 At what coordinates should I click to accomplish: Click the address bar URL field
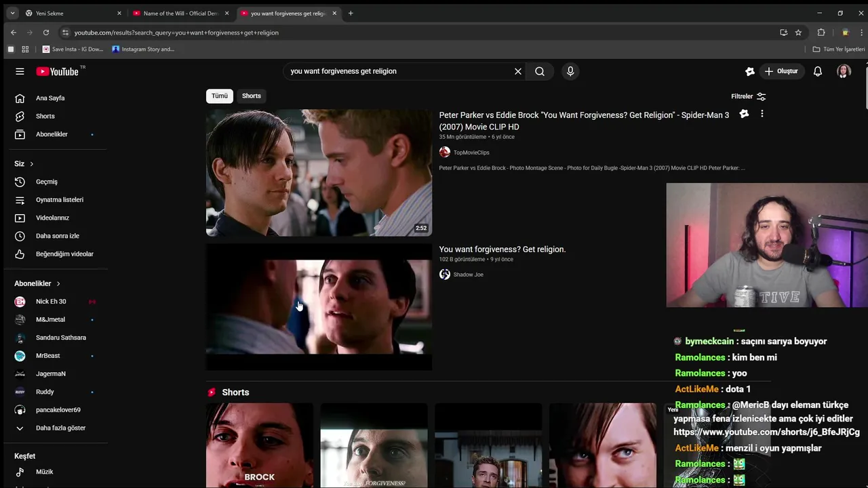coord(420,33)
